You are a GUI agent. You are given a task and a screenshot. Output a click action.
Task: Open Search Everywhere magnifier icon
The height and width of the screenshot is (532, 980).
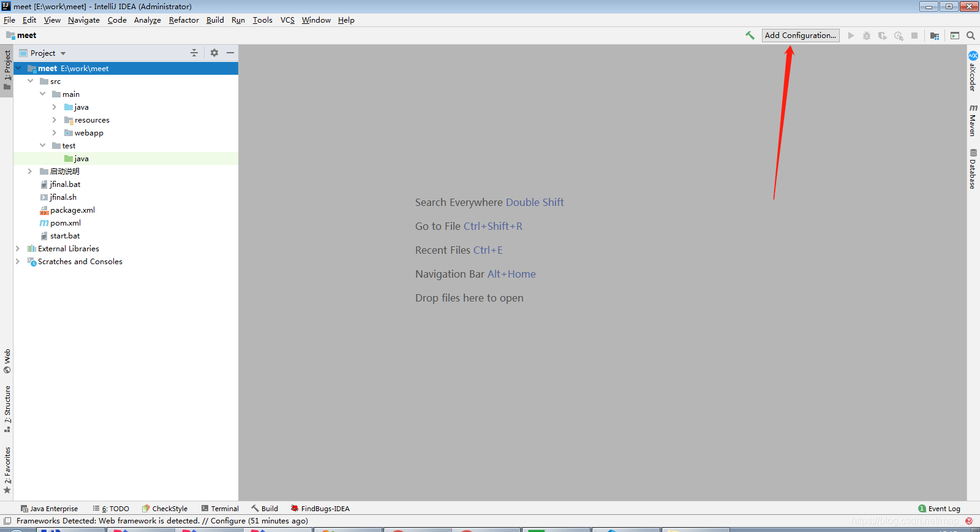pos(971,36)
